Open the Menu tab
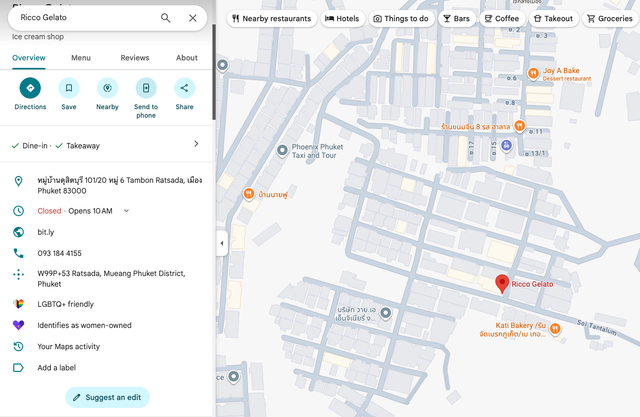Screen dimensions: 640x417 click(x=81, y=58)
